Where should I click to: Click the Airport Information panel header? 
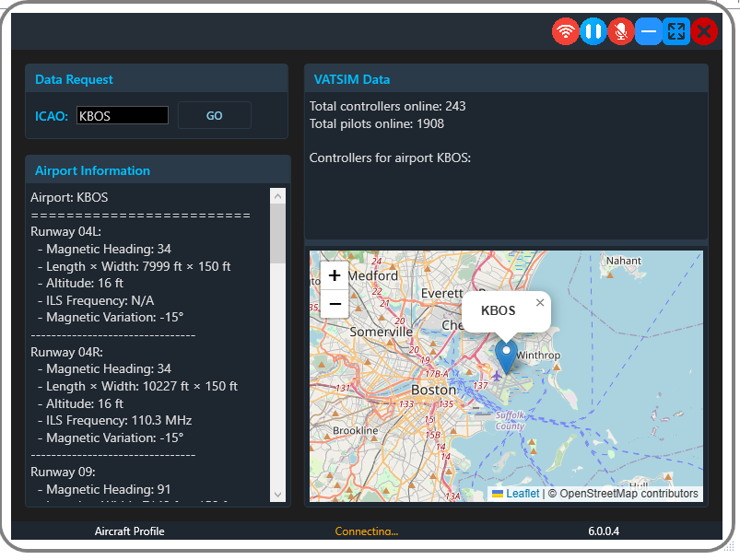point(159,170)
